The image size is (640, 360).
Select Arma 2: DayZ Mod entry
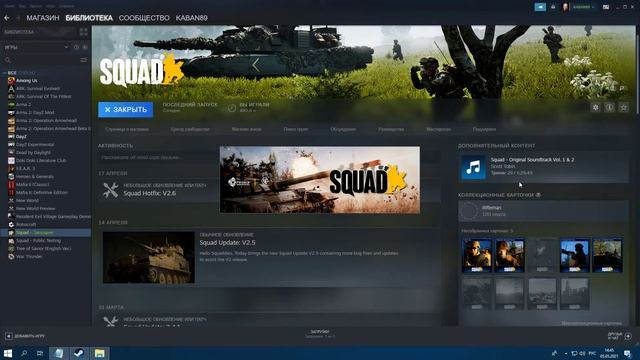tap(35, 112)
